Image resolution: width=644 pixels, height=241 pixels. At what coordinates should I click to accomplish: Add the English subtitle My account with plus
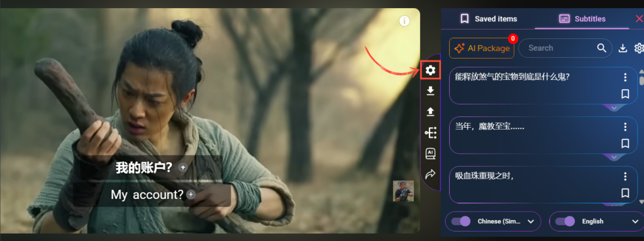191,194
